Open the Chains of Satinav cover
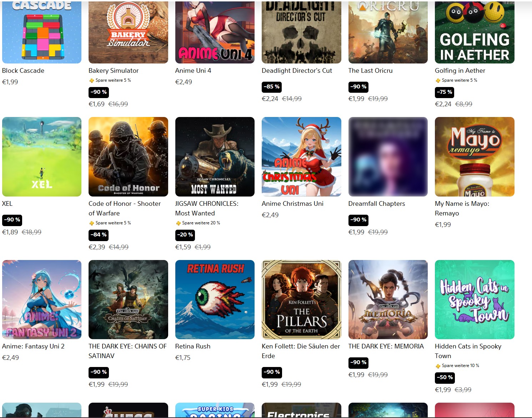This screenshot has height=418, width=532. [128, 300]
